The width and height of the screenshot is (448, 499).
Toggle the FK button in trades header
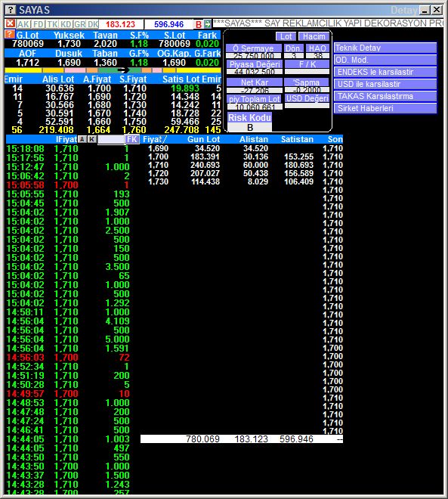pos(131,139)
